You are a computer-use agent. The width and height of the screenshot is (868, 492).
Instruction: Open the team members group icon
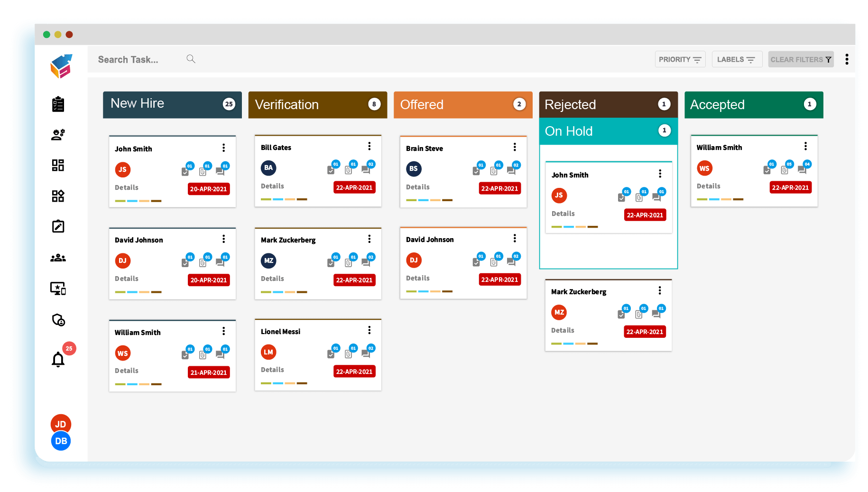pos(58,258)
